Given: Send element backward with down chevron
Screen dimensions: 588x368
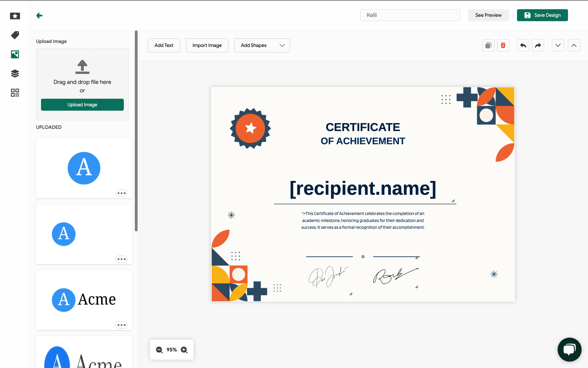Looking at the screenshot, I should click(558, 45).
